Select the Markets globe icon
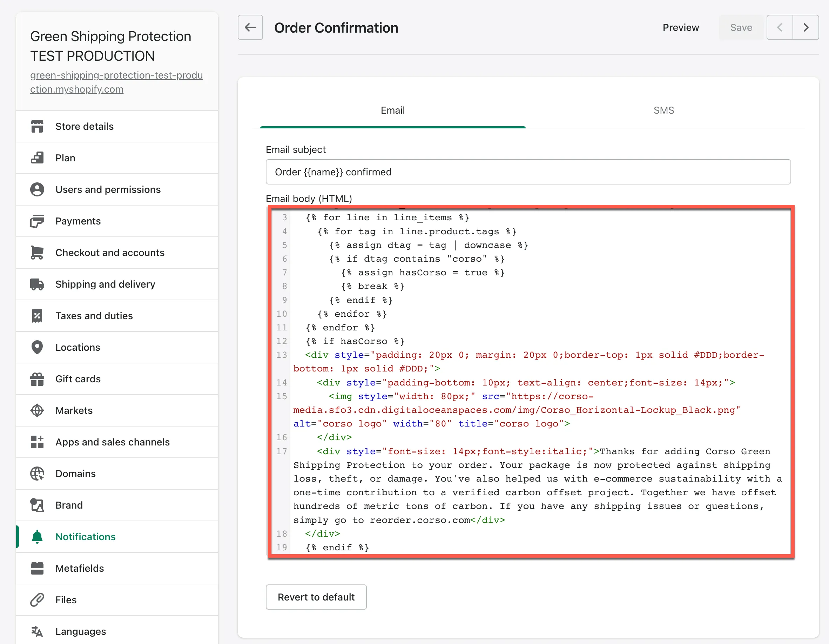 (x=37, y=410)
